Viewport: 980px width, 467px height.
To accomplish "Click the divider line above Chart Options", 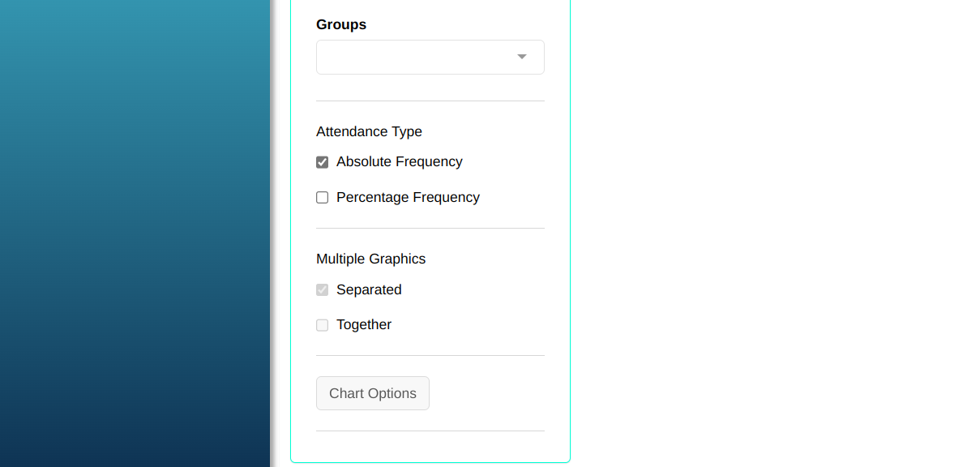I will pos(430,356).
